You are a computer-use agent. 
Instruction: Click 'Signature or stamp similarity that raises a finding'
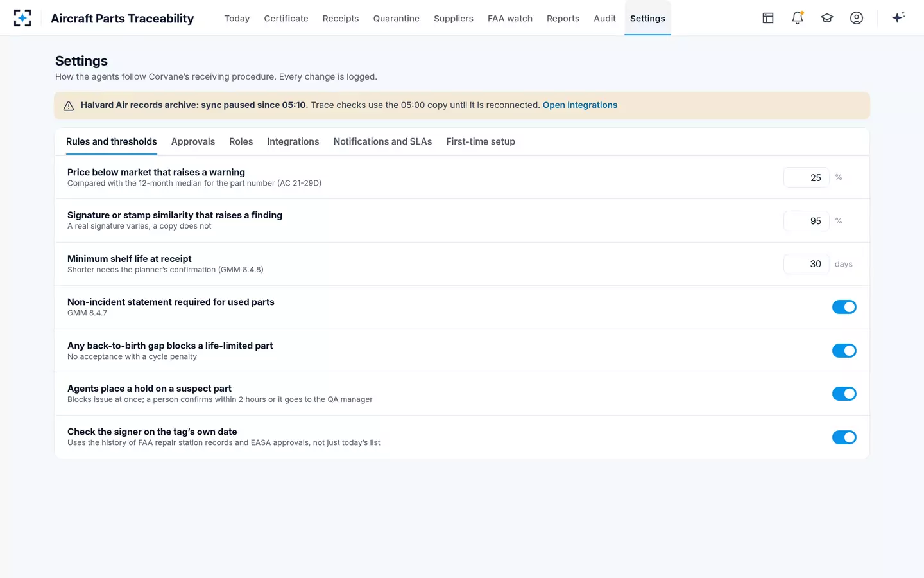(175, 215)
